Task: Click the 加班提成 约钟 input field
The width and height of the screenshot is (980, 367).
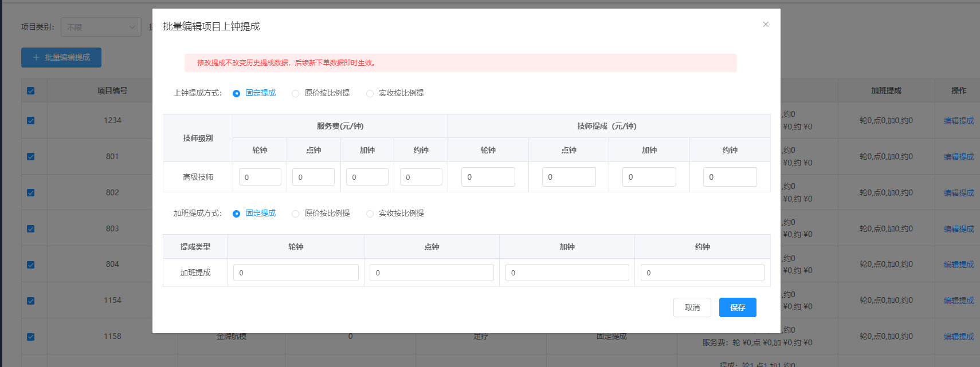Action: tap(703, 273)
